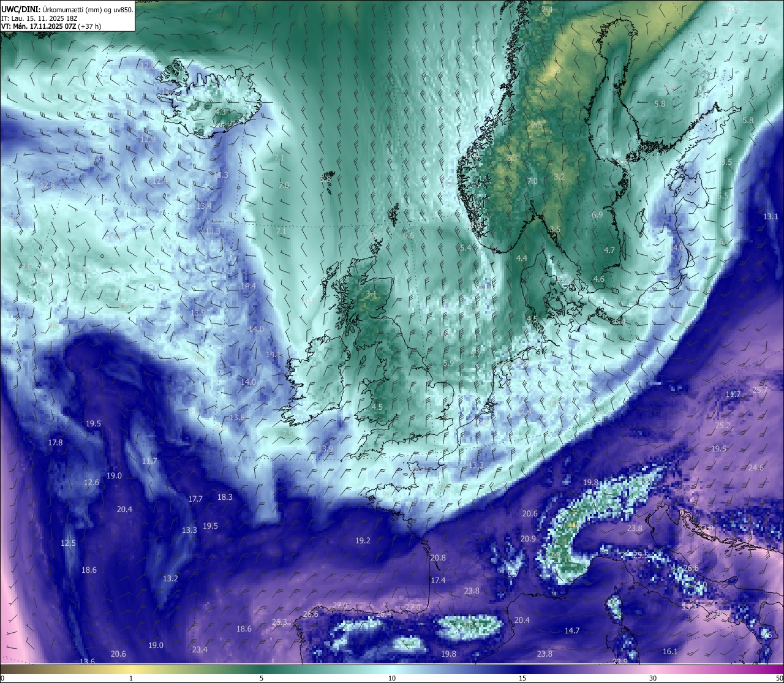Click the 24.6 value on the map
This screenshot has height=683, width=784.
point(756,467)
